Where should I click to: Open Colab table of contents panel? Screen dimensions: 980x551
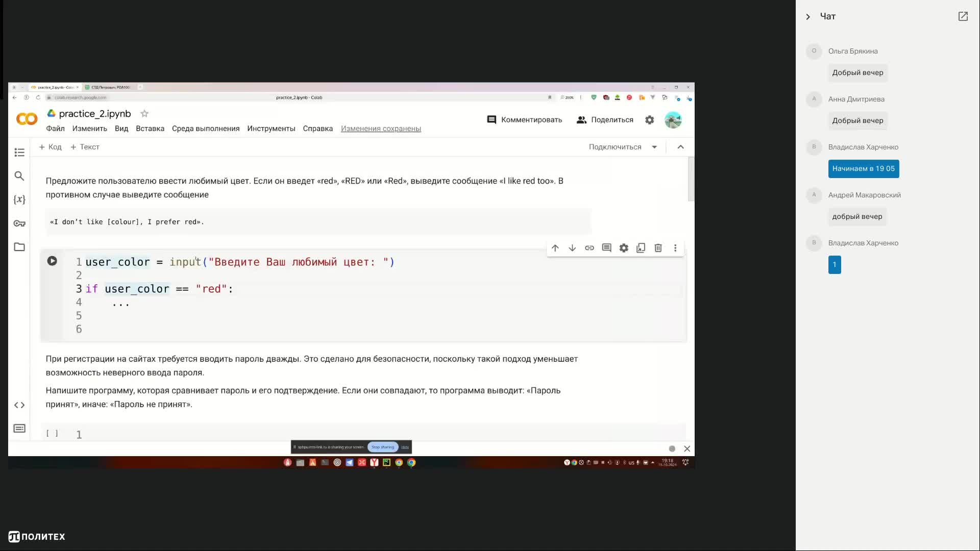(x=19, y=152)
